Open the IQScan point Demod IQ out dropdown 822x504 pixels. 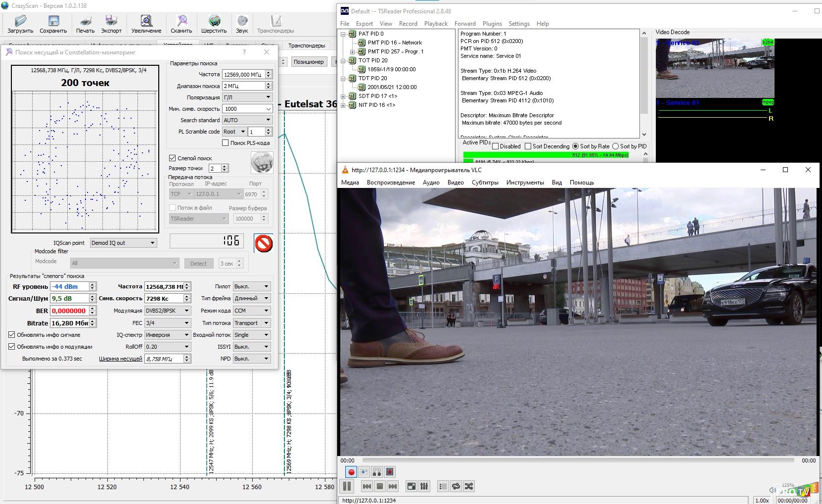[123, 243]
